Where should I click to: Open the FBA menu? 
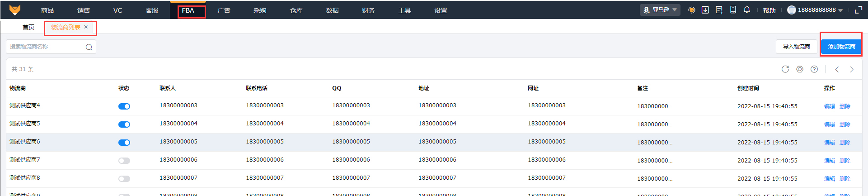tap(188, 10)
